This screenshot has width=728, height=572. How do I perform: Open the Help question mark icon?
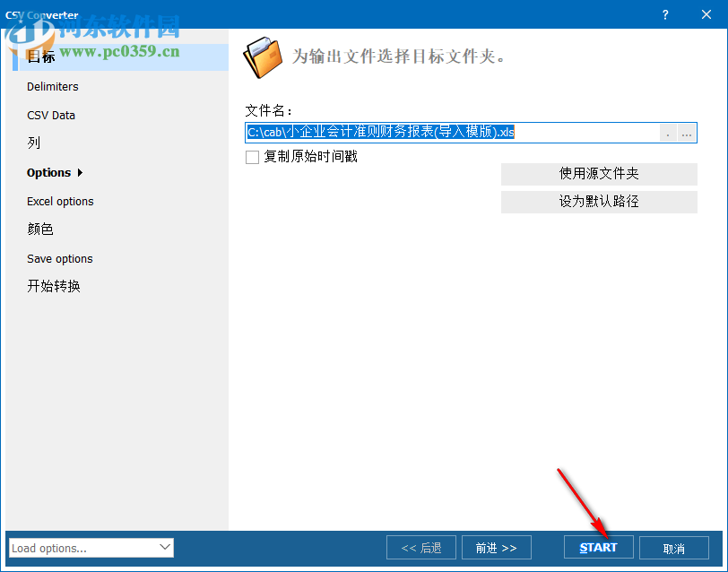pyautogui.click(x=664, y=14)
